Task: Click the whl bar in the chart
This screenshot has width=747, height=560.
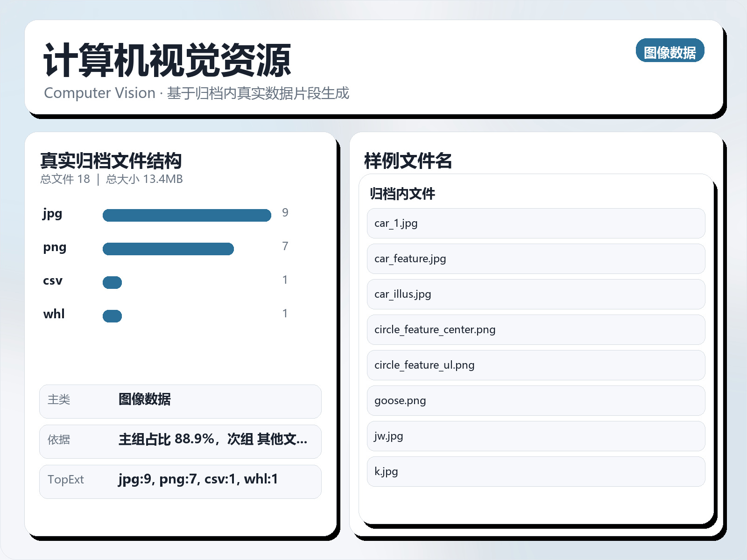Action: pyautogui.click(x=112, y=315)
